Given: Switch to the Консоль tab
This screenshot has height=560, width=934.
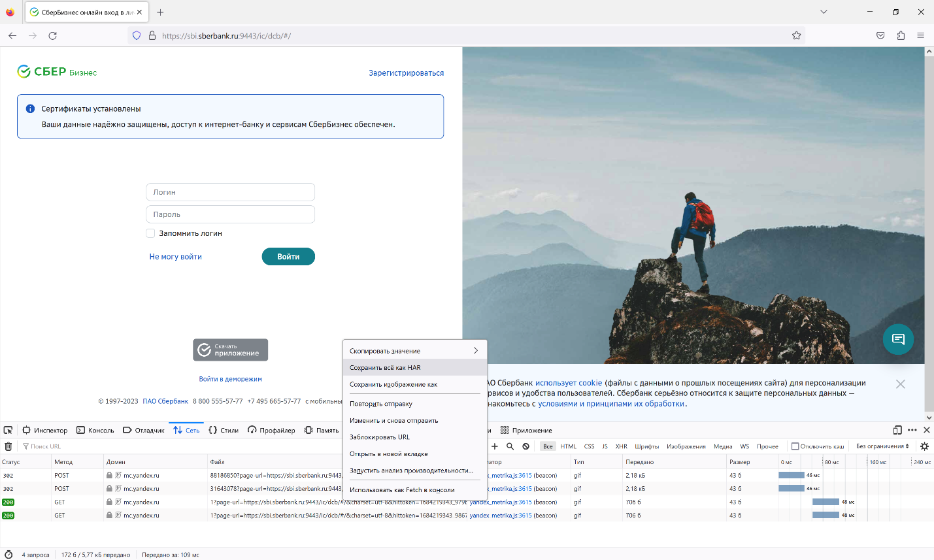Looking at the screenshot, I should click(x=95, y=430).
